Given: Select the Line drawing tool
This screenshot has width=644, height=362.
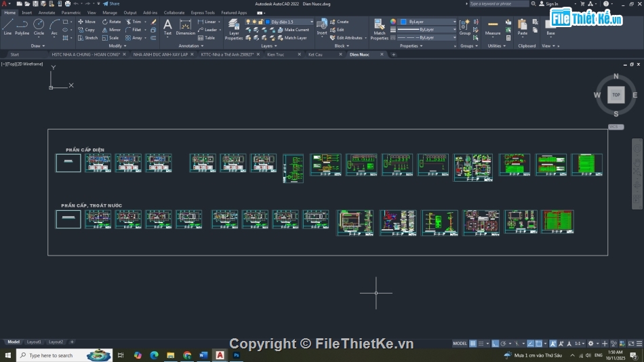Looking at the screenshot, I should [x=7, y=26].
